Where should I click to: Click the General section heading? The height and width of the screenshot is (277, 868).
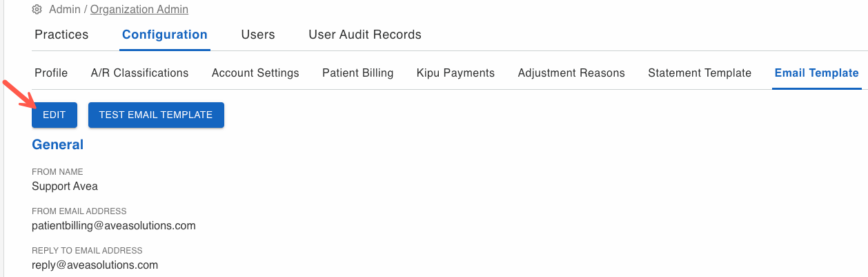click(57, 144)
